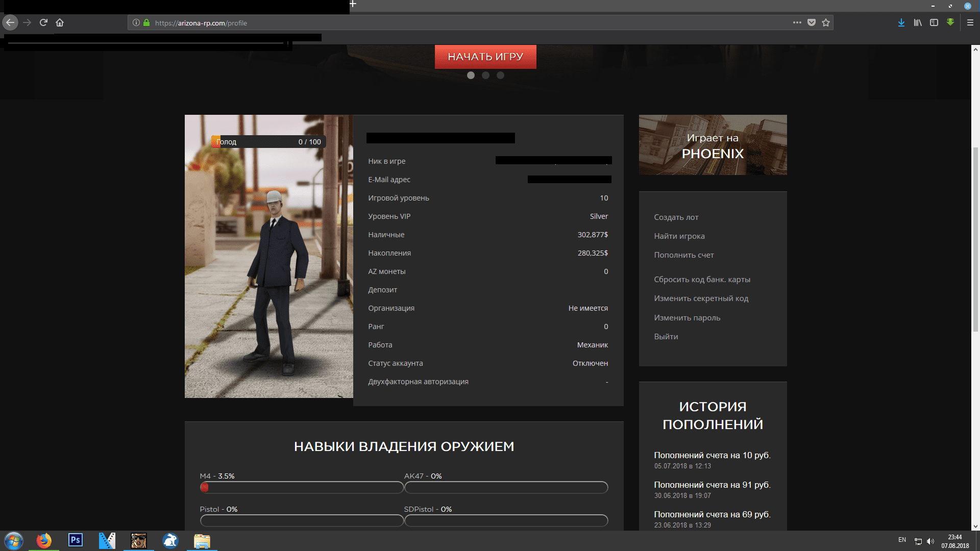Show site information icon in address bar
Image resolution: width=980 pixels, height=551 pixels.
click(x=136, y=22)
